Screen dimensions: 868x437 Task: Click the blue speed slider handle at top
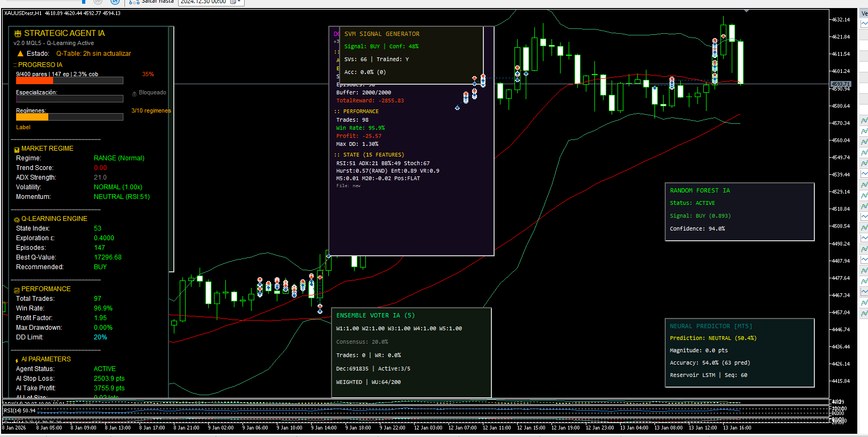[83, 2]
